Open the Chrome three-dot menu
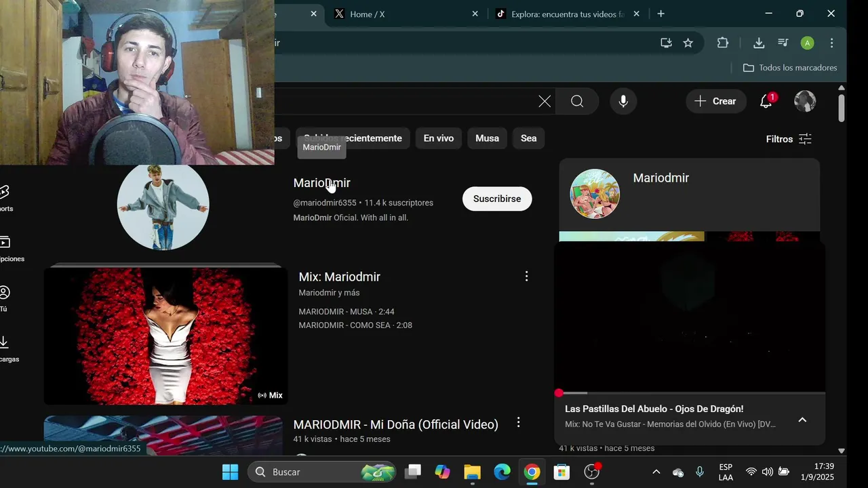 (x=832, y=43)
